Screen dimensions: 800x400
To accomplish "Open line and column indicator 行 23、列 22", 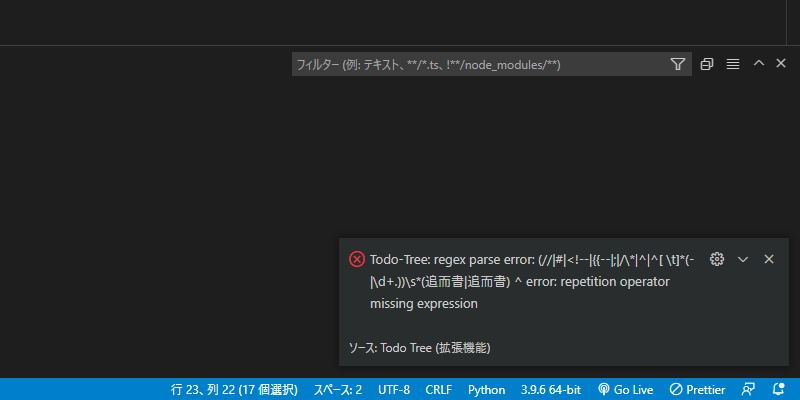I will tap(234, 390).
